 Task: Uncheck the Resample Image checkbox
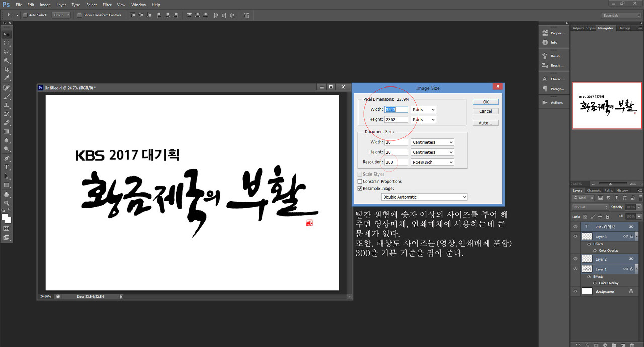click(x=360, y=188)
